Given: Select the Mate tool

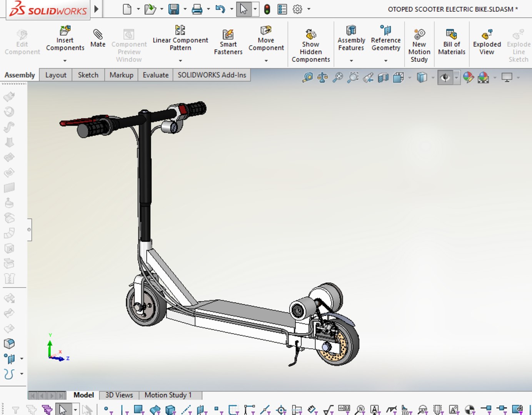Looking at the screenshot, I should (x=98, y=38).
